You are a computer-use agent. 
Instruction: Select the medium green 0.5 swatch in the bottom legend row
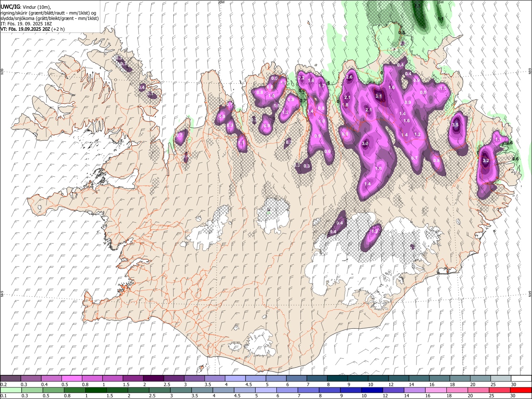coord(53,390)
